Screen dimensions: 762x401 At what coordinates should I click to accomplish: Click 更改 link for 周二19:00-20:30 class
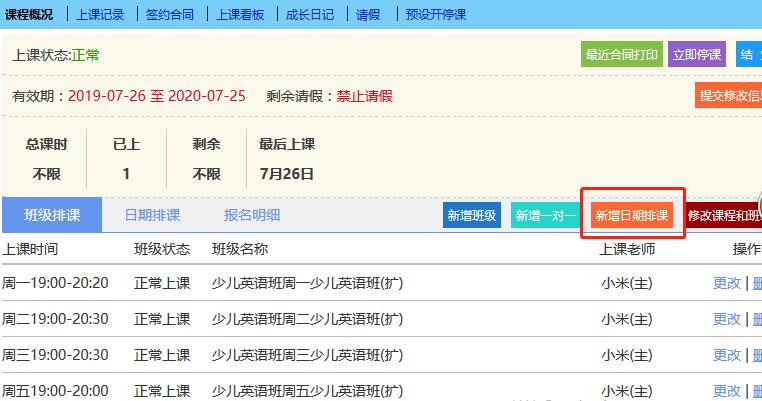[727, 319]
